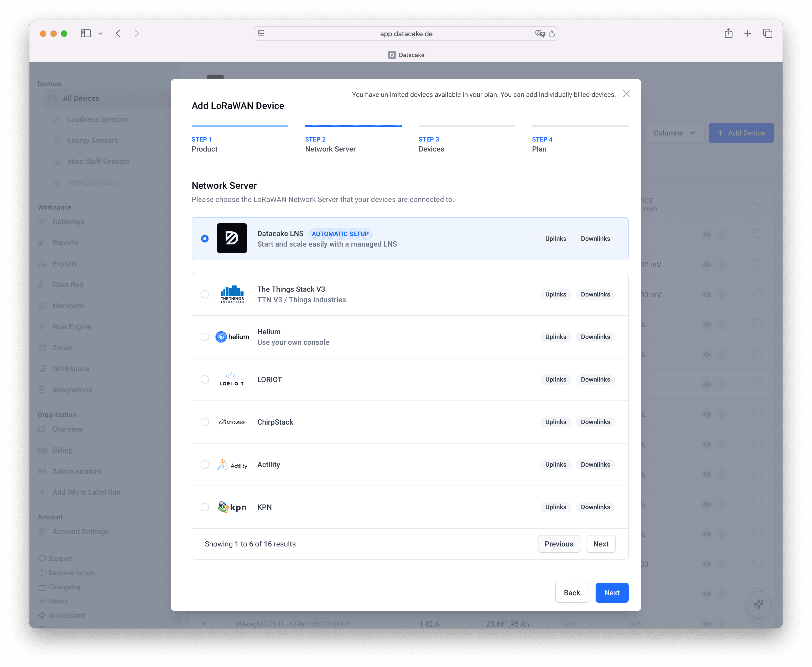Image resolution: width=812 pixels, height=667 pixels.
Task: Go to Step 1 Product
Action: [x=240, y=139]
